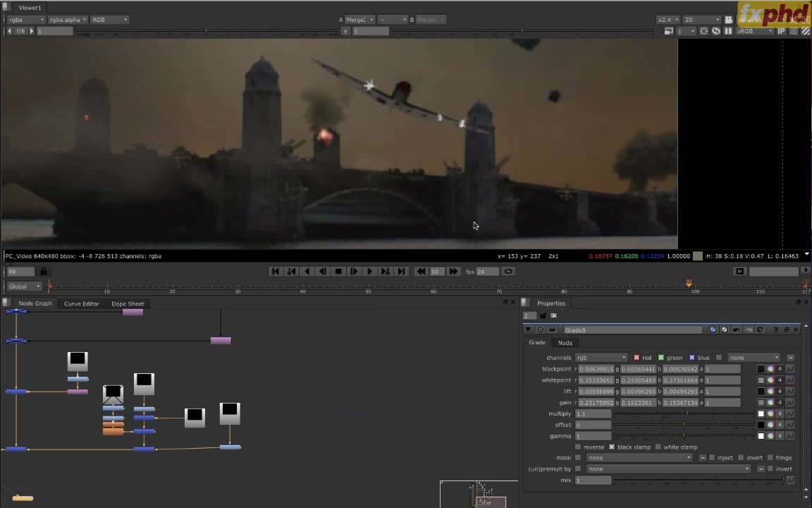Open the Node tab in Grade8
Screen dimensions: 812x508
tap(565, 343)
